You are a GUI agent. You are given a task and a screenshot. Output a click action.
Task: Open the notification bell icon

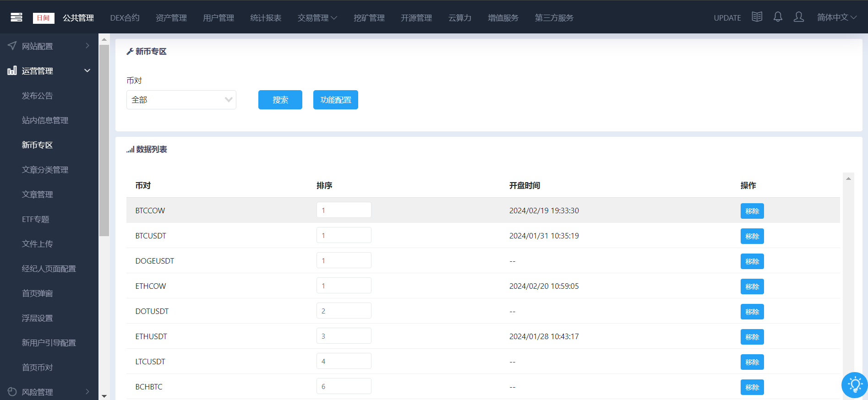coord(778,17)
